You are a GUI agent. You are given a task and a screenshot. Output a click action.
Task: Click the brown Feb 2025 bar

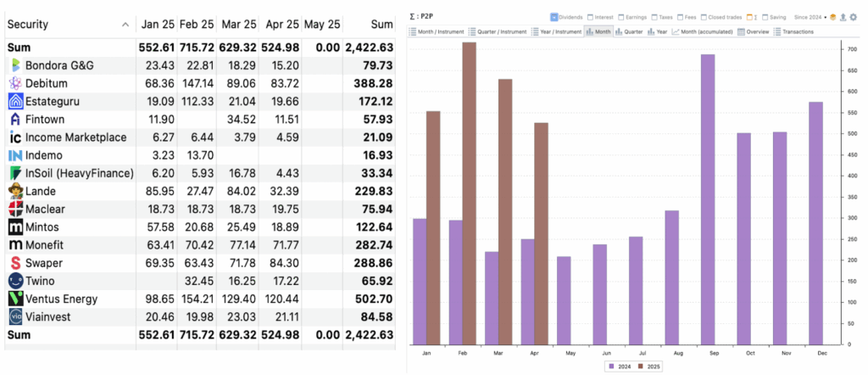click(x=469, y=193)
